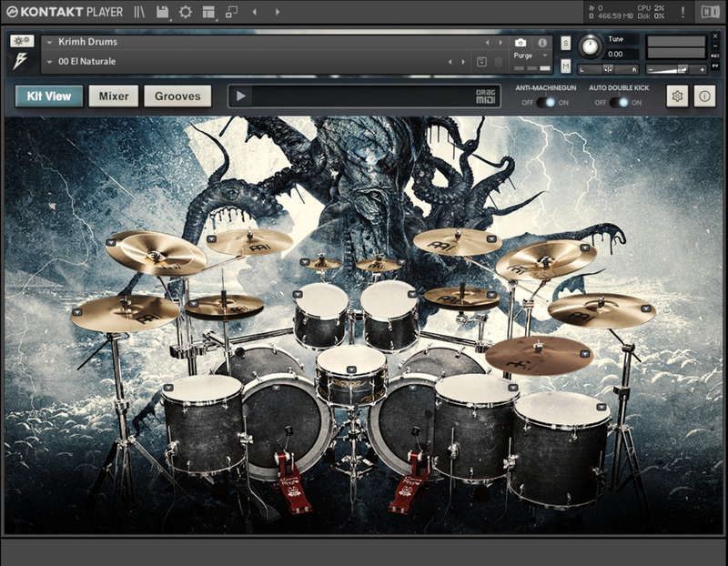Mute the instrument with M button
728x566 pixels.
tap(566, 66)
